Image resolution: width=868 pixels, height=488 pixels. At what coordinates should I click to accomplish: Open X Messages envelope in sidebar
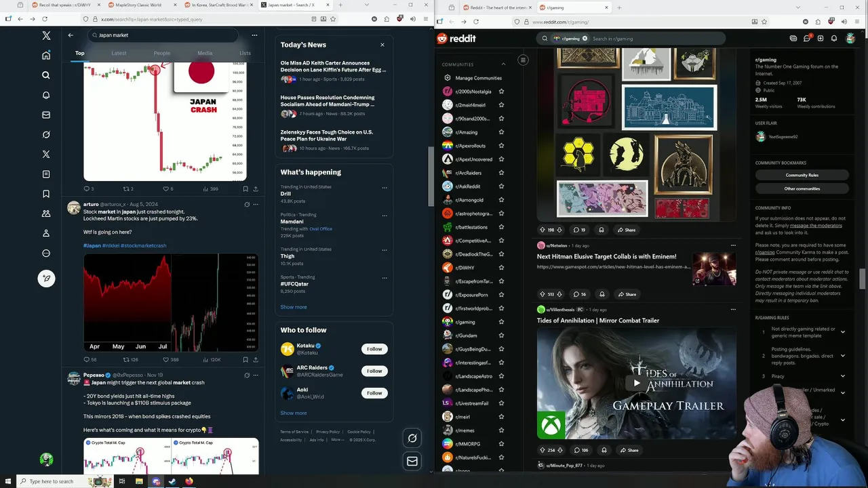pos(46,115)
